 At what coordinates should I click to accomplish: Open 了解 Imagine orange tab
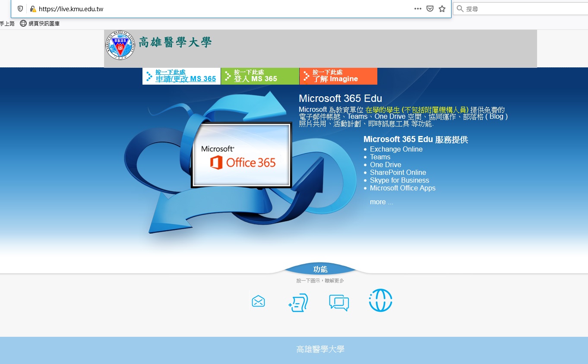click(x=338, y=76)
